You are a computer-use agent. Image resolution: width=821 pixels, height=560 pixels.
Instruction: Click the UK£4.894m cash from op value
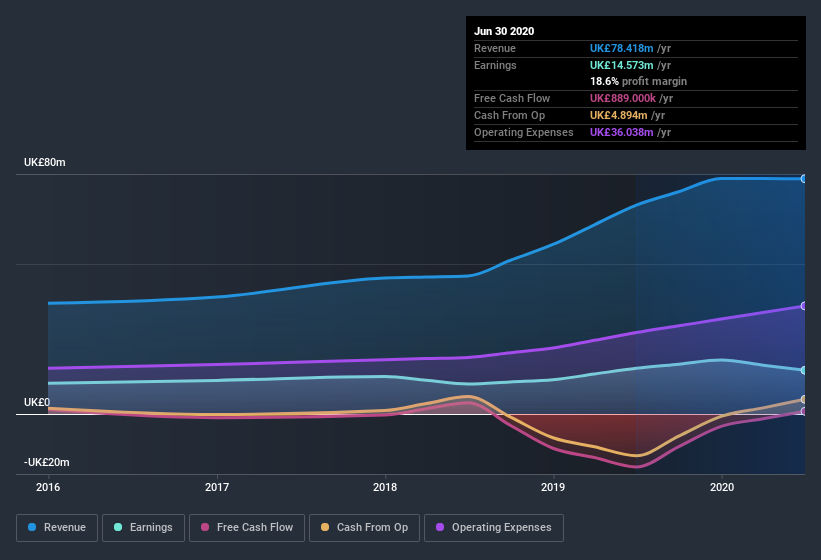(x=618, y=115)
